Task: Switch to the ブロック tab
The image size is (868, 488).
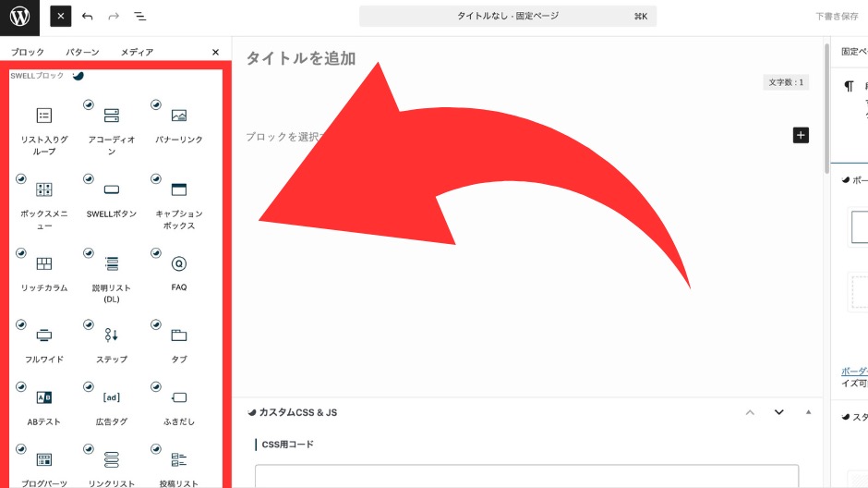Action: [x=27, y=52]
